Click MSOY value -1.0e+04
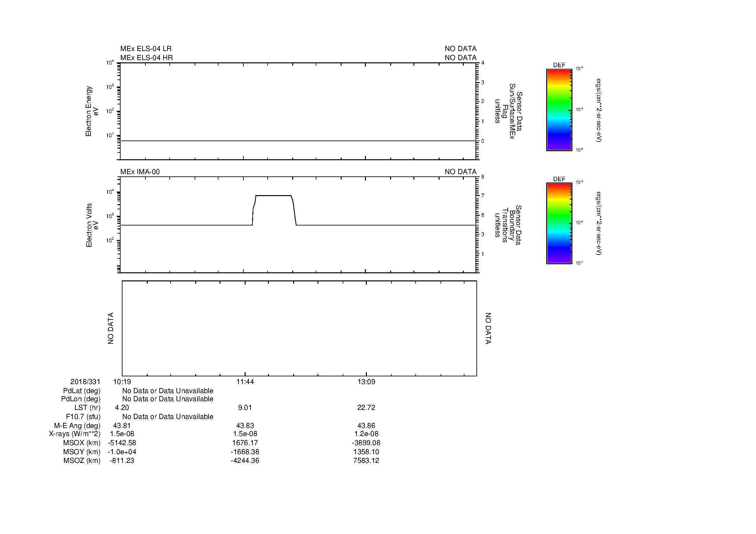Screen dimensions: 756x534 click(x=122, y=452)
